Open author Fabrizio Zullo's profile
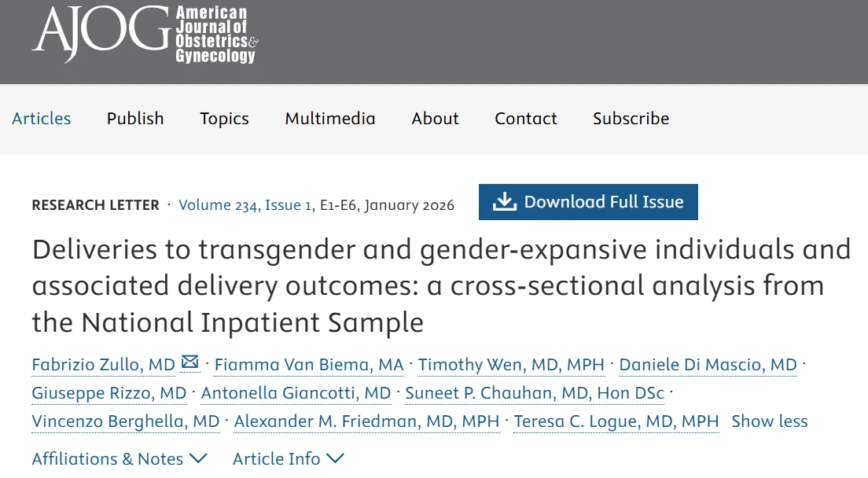 coord(103,365)
